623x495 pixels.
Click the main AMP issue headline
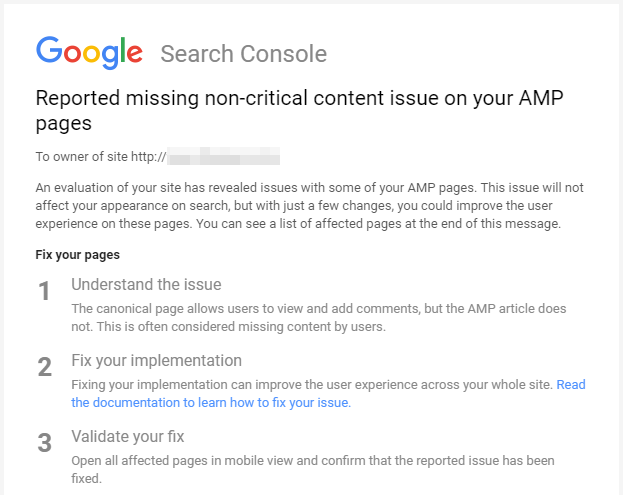pos(300,110)
